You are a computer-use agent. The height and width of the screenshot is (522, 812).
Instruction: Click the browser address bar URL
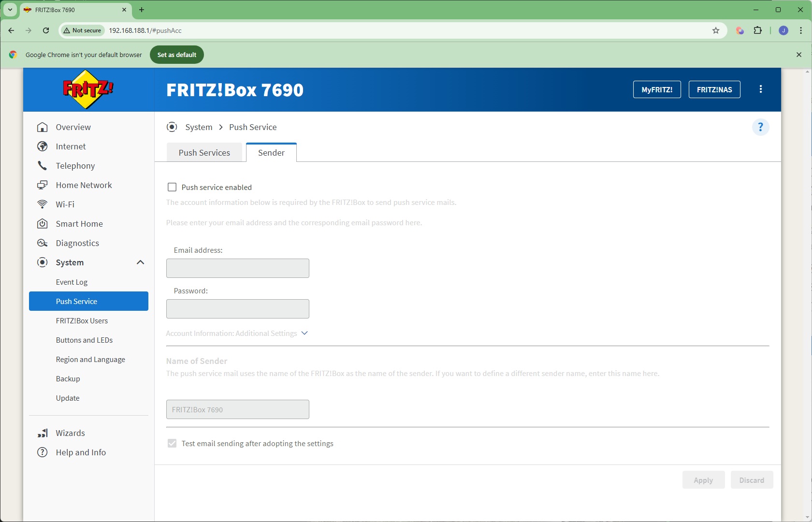[x=145, y=30]
